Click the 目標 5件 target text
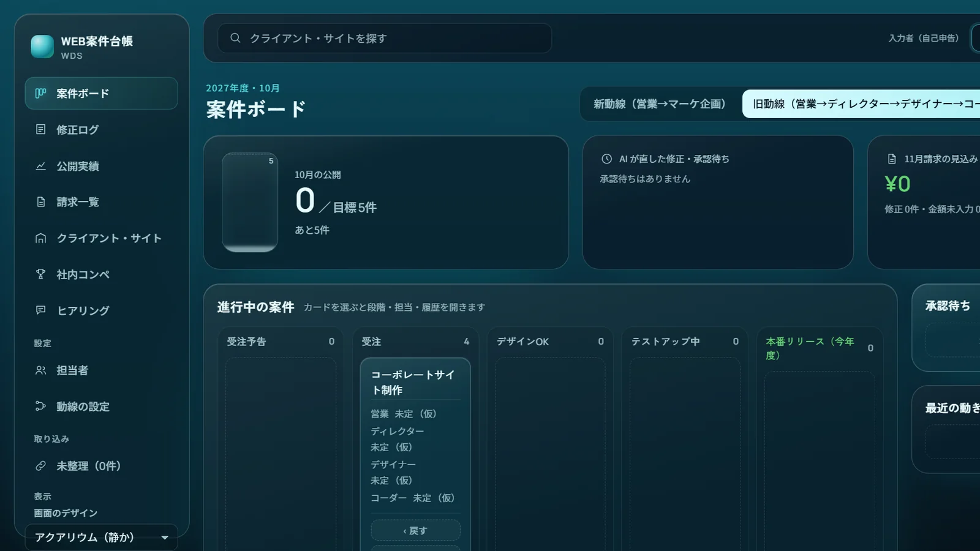 click(355, 208)
